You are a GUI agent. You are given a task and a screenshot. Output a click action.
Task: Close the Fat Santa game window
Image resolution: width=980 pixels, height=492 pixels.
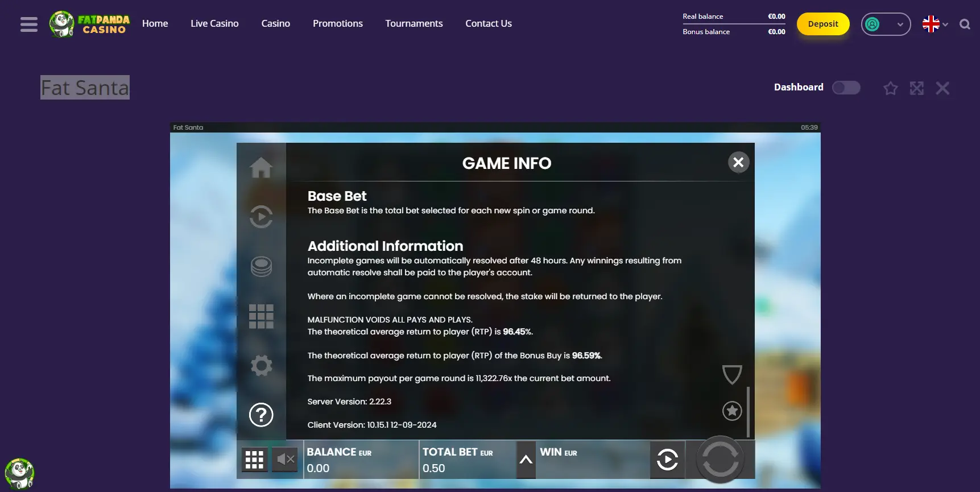point(942,88)
